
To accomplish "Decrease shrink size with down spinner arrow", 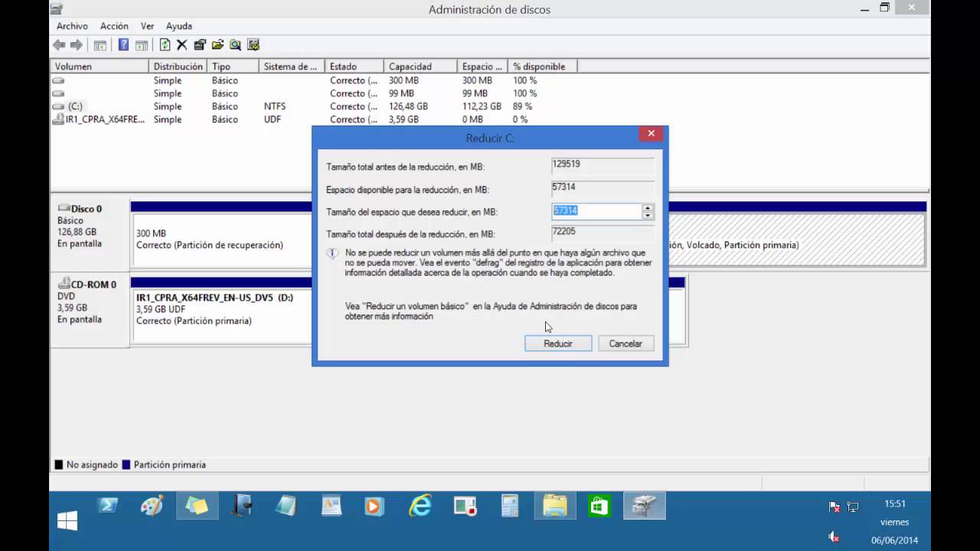I will (648, 215).
